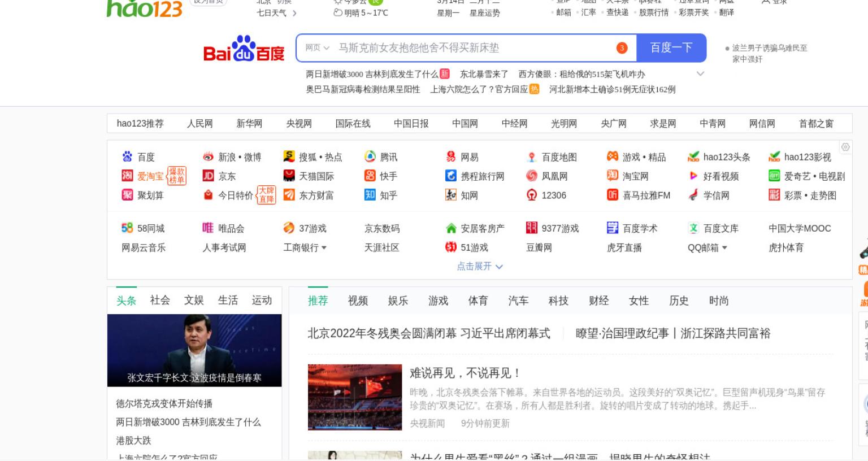Open 人民网 in top navigation
The height and width of the screenshot is (461, 868).
coord(200,123)
